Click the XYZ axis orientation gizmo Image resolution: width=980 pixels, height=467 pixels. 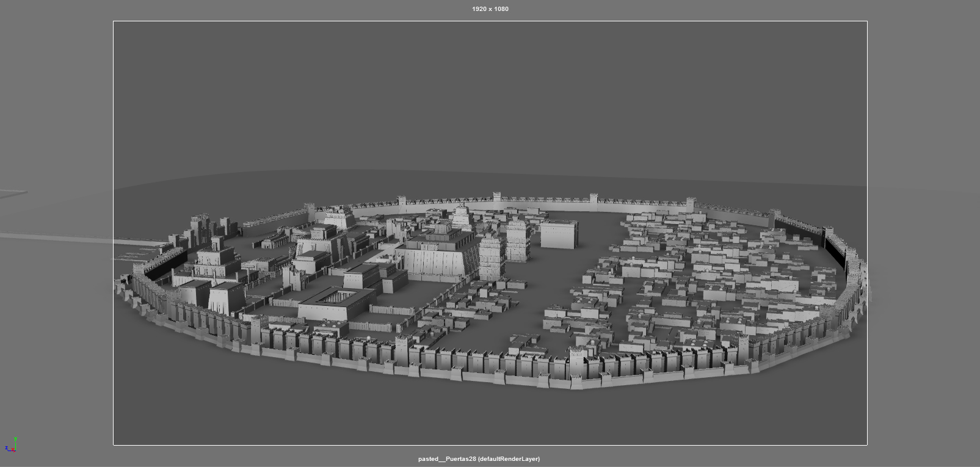[11, 445]
